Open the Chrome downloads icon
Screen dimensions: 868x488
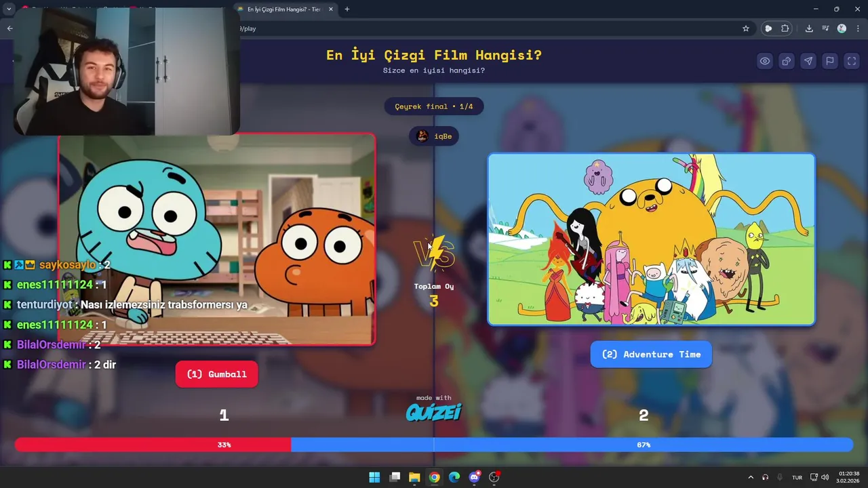pyautogui.click(x=809, y=28)
